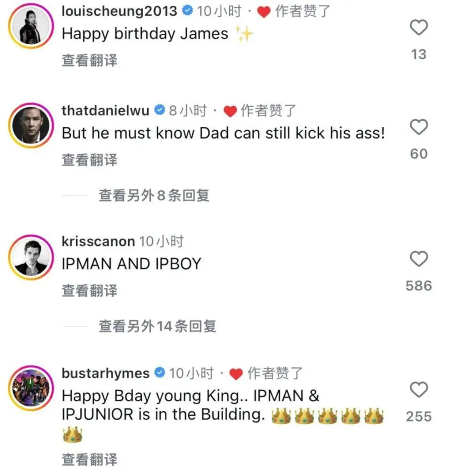This screenshot has width=451, height=476.
Task: See translation of louischeung2013's comment
Action: pos(89,60)
